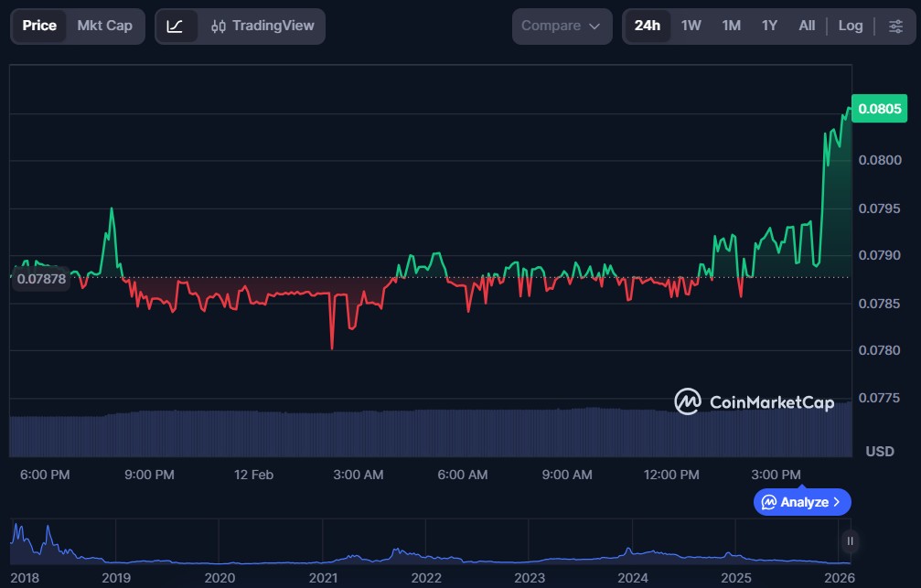The width and height of the screenshot is (921, 588).
Task: Show the All time range
Action: [806, 26]
